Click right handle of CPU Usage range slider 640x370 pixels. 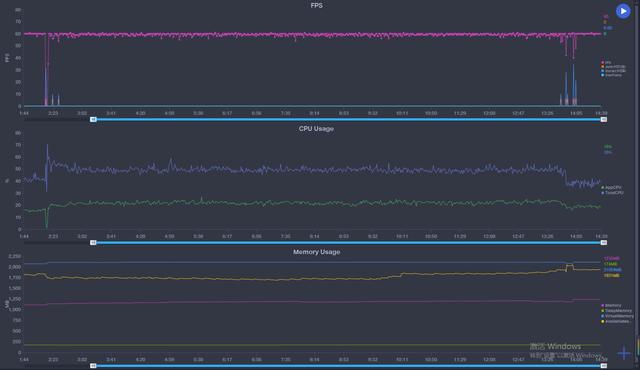click(x=604, y=243)
